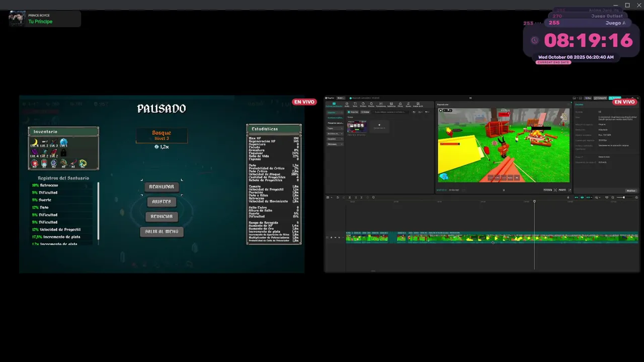The height and width of the screenshot is (362, 644).
Task: Switch to the Multimedia tab in CapCut
Action: (334, 105)
